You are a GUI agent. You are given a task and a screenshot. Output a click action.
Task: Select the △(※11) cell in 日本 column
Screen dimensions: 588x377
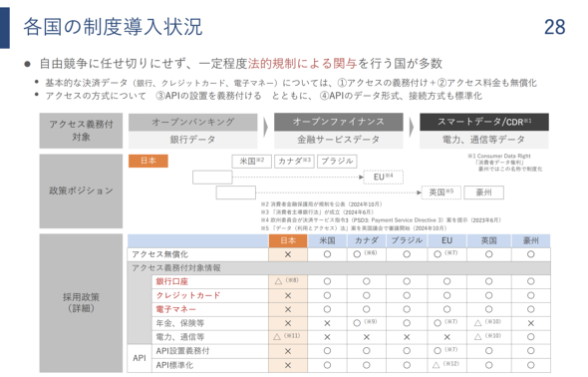pos(288,337)
